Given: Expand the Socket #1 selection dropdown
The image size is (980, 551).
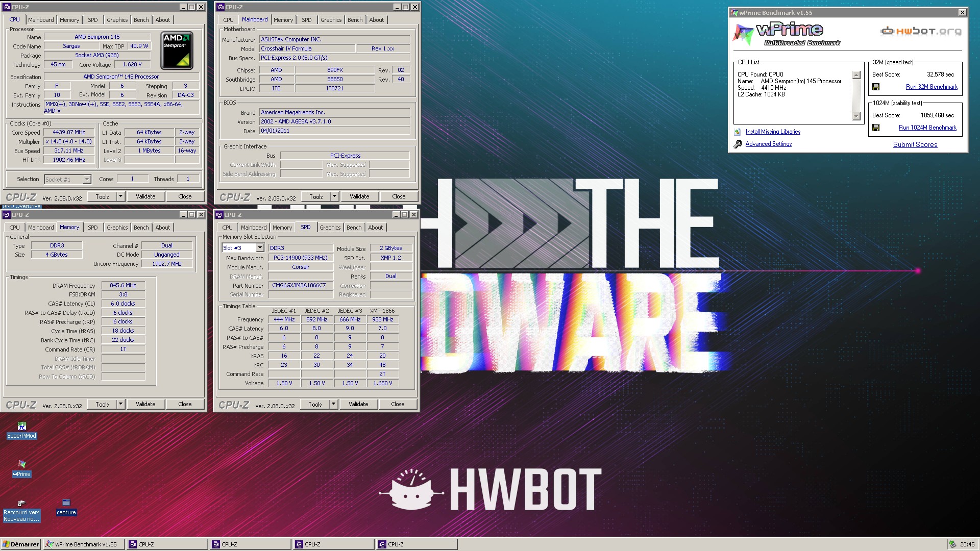Looking at the screenshot, I should click(87, 179).
